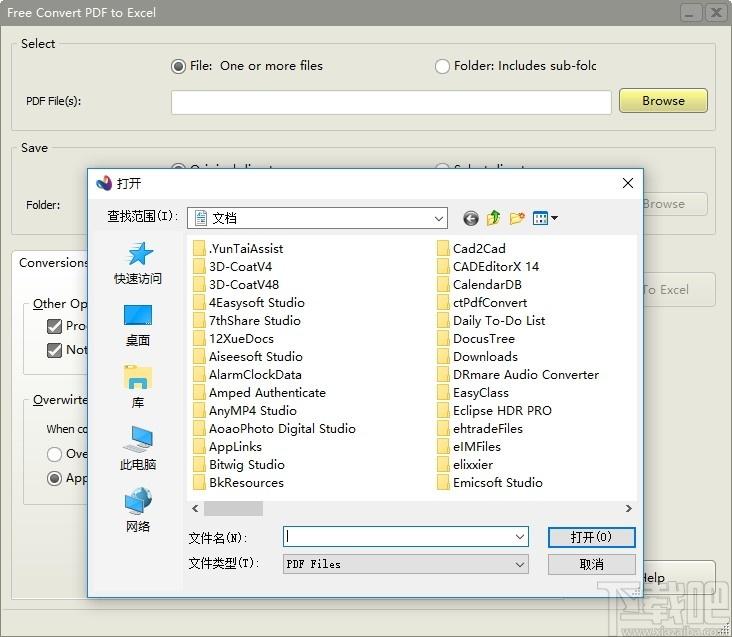This screenshot has width=732, height=637.
Task: Open 网络 network in sidebar
Action: (x=138, y=511)
